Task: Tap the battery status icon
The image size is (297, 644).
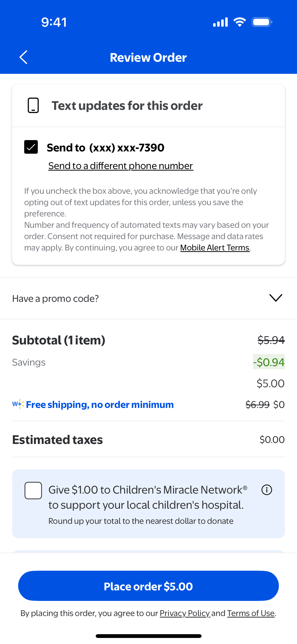Action: point(262,22)
